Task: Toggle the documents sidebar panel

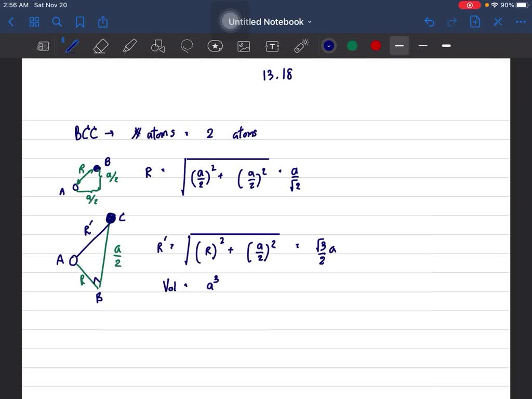Action: pos(43,46)
